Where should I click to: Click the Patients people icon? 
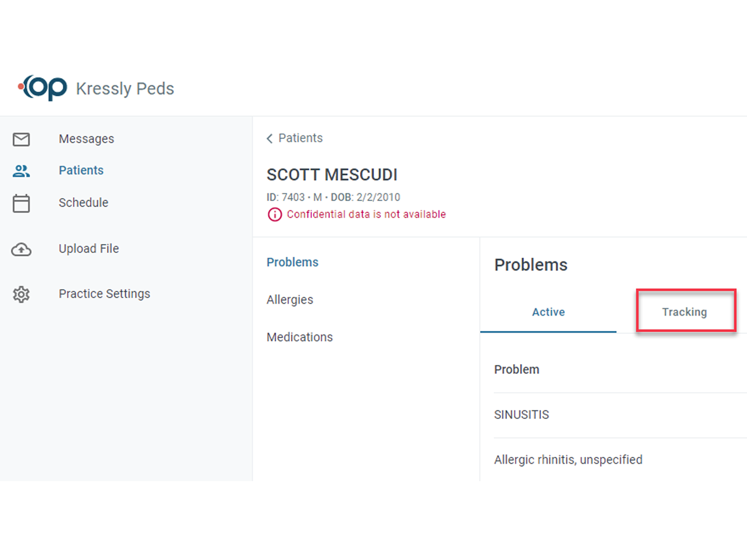coord(21,171)
